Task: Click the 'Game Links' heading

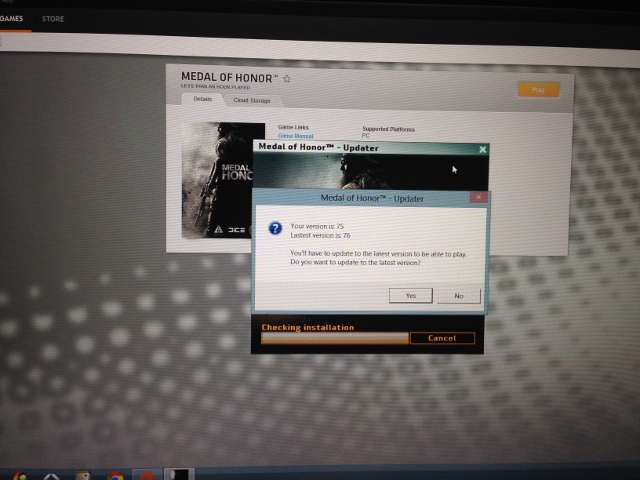Action: pyautogui.click(x=293, y=127)
